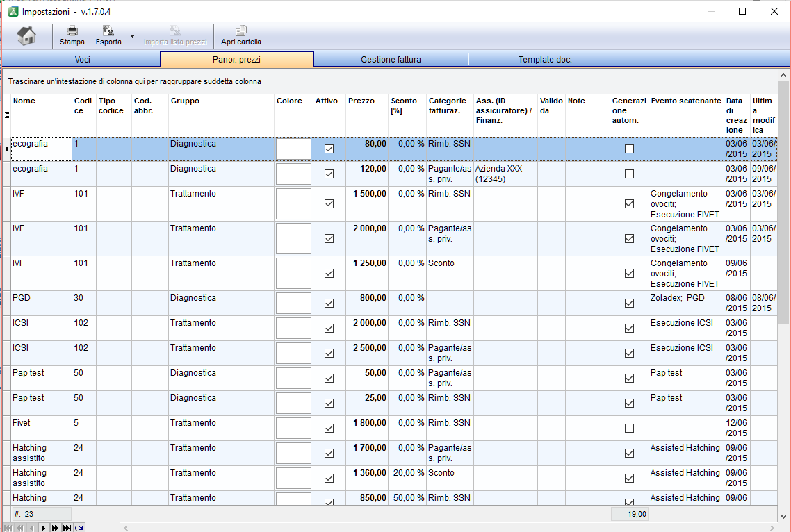Viewport: 791px width, 532px height.
Task: Click the vertical scrollbar down arrow
Action: 783,516
